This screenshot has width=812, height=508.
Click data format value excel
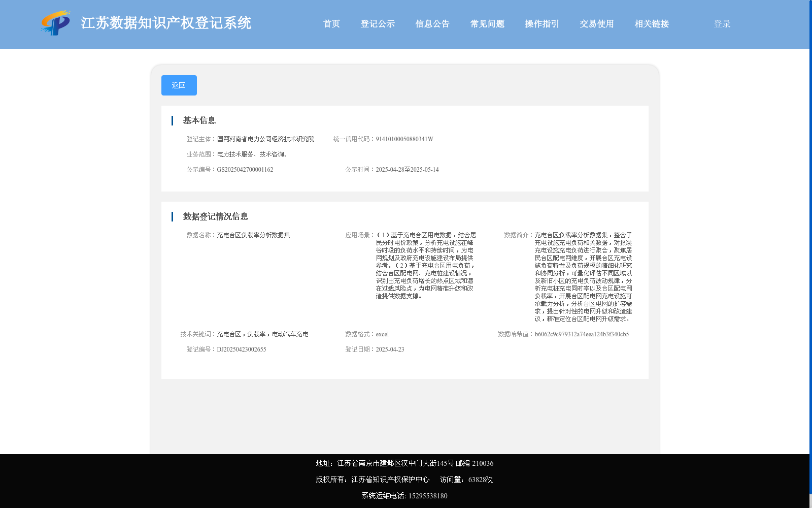click(x=382, y=334)
